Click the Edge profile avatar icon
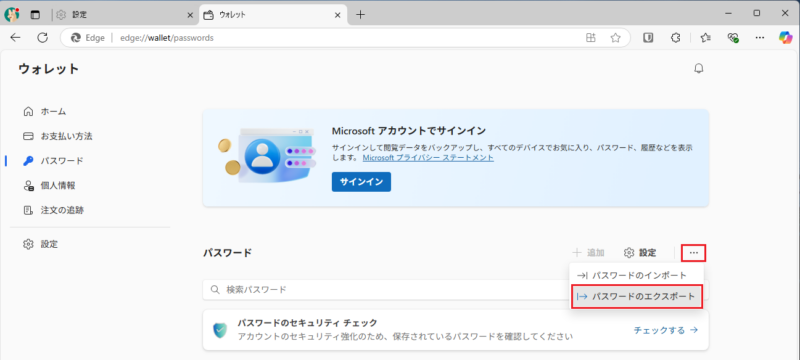Image resolution: width=800 pixels, height=360 pixels. click(12, 14)
